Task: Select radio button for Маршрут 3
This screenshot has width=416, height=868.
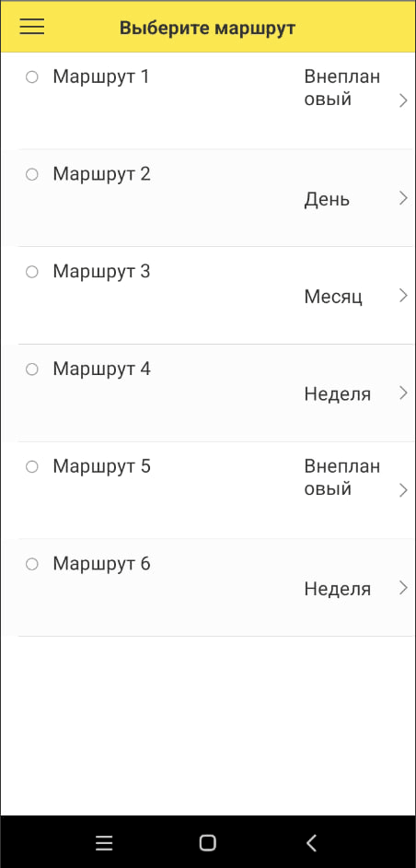Action: [x=32, y=272]
